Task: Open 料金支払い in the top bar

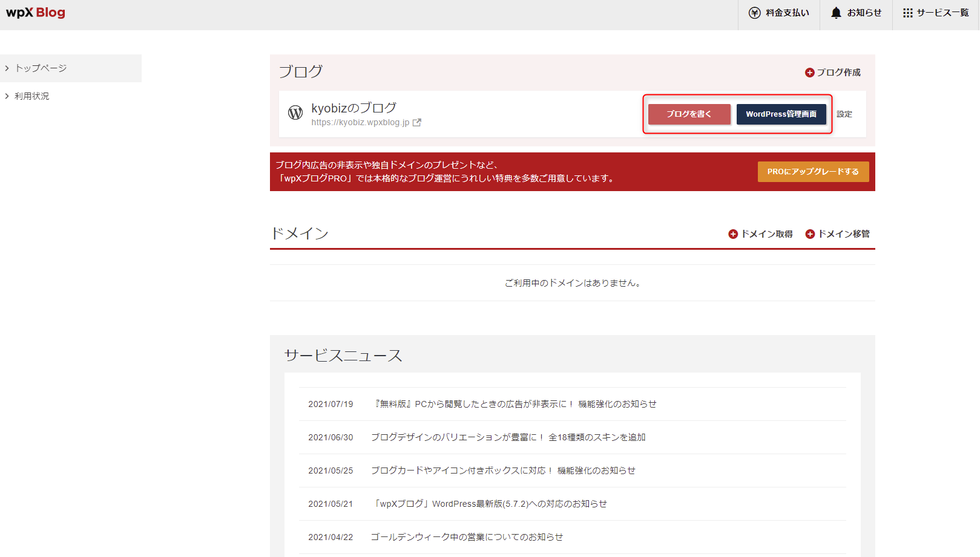Action: pos(779,13)
